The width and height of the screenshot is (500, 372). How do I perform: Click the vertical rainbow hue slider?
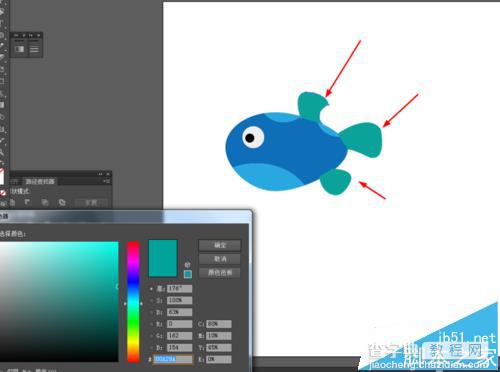pyautogui.click(x=133, y=302)
